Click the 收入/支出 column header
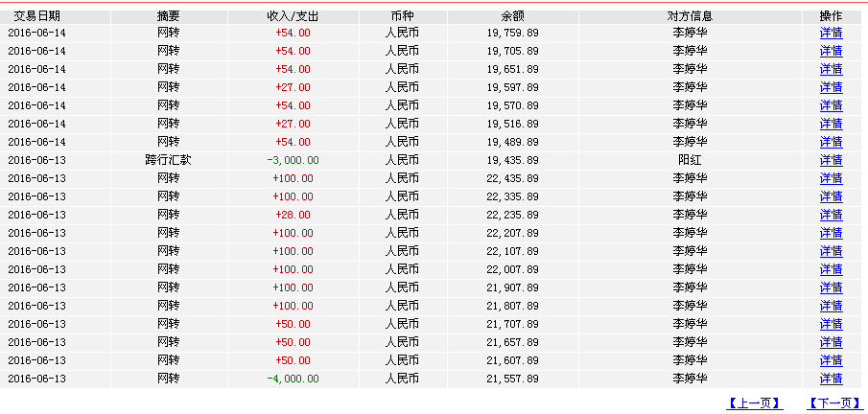 point(293,16)
